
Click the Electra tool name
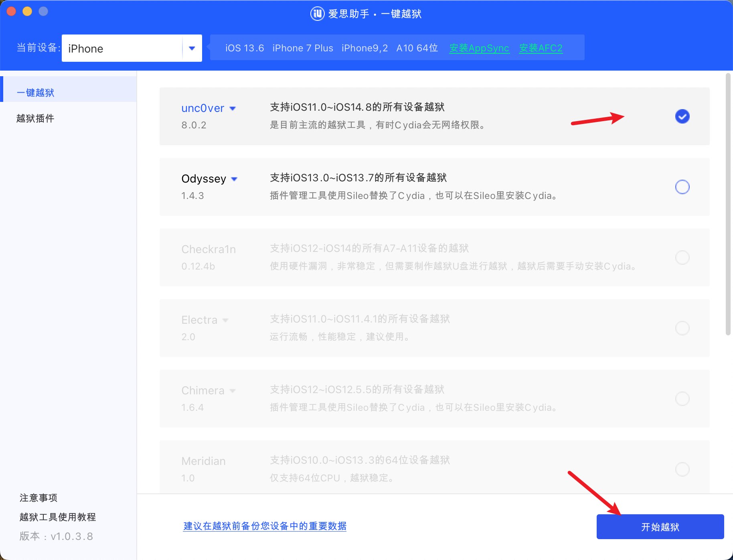click(x=199, y=320)
